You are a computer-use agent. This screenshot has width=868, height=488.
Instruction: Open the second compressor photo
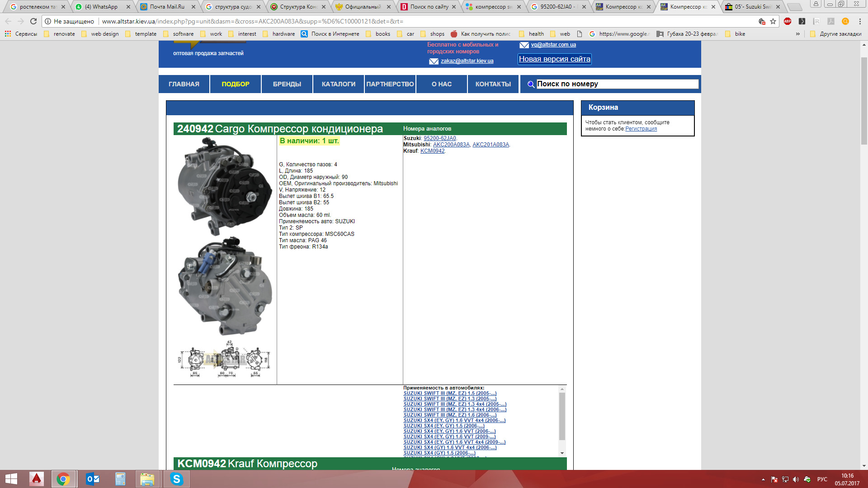click(225, 286)
